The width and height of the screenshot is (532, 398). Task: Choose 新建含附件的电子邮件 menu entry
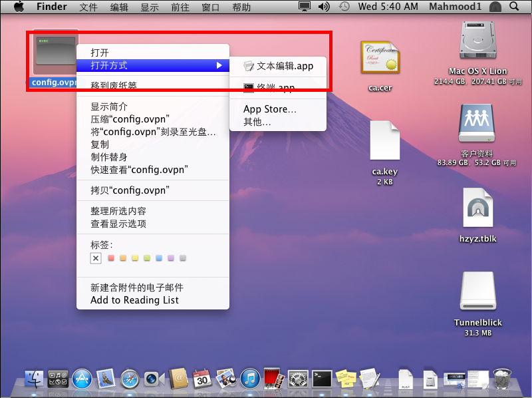pyautogui.click(x=153, y=288)
